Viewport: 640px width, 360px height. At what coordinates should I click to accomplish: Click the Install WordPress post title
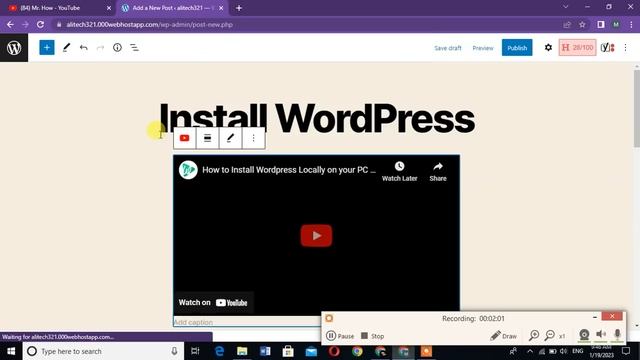[317, 118]
